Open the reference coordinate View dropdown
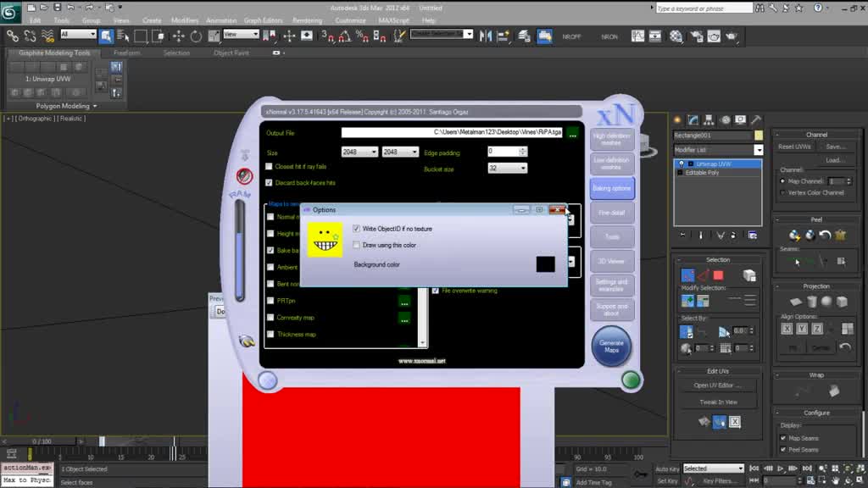 [x=241, y=34]
